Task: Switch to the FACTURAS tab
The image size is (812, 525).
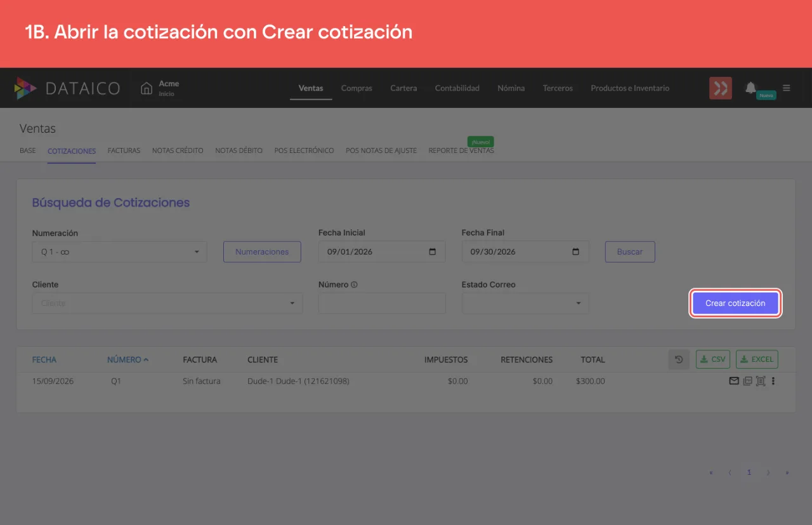Action: pos(124,151)
